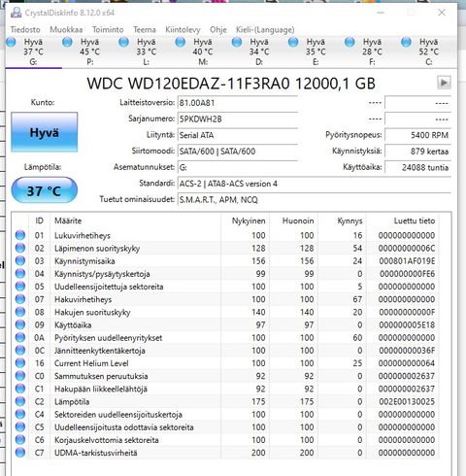The height and width of the screenshot is (476, 466).
Task: Select the C: drive at 52 °C
Action: 420,51
